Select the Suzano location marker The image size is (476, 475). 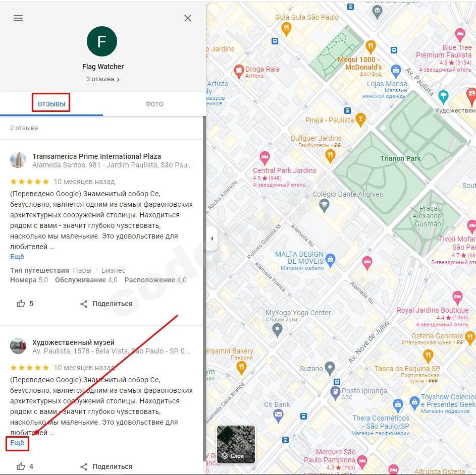(330, 368)
